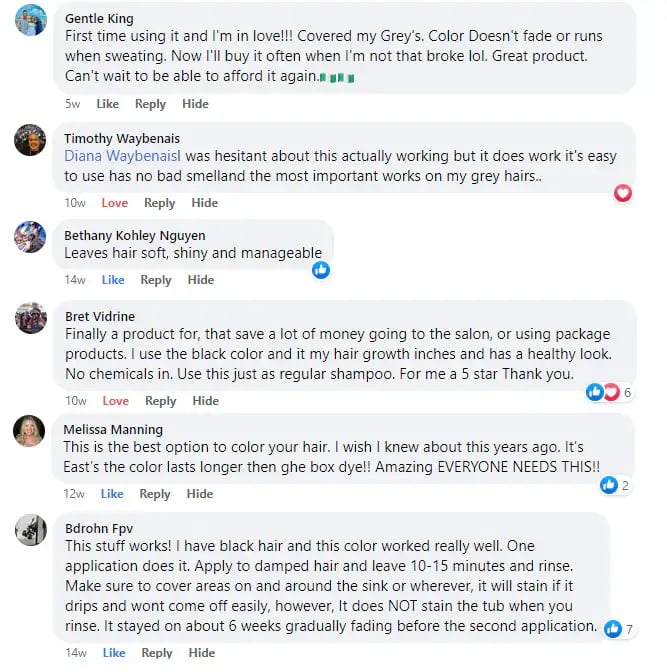This screenshot has width=667, height=672.
Task: Remove Love reaction on Timothy Waybenais's comment
Action: click(x=115, y=203)
